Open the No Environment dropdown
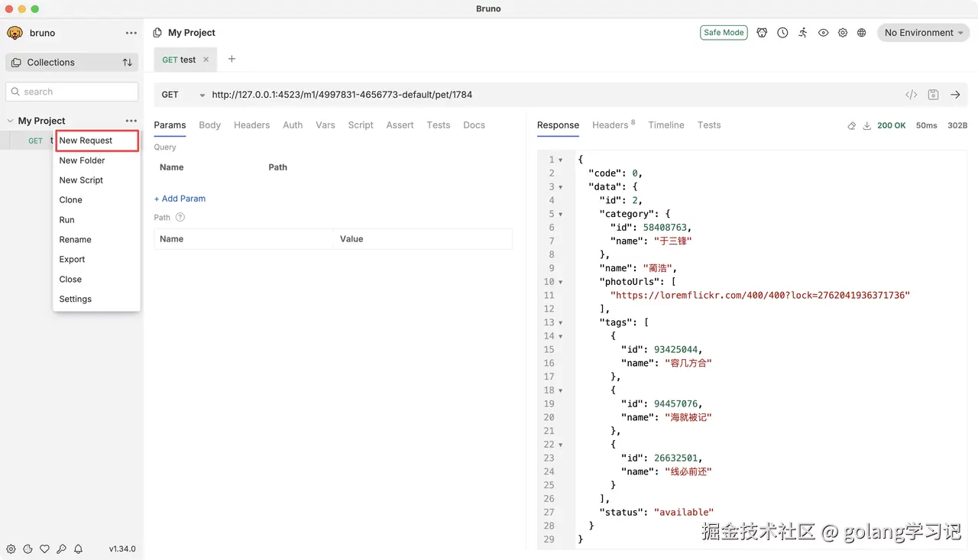 click(x=923, y=33)
